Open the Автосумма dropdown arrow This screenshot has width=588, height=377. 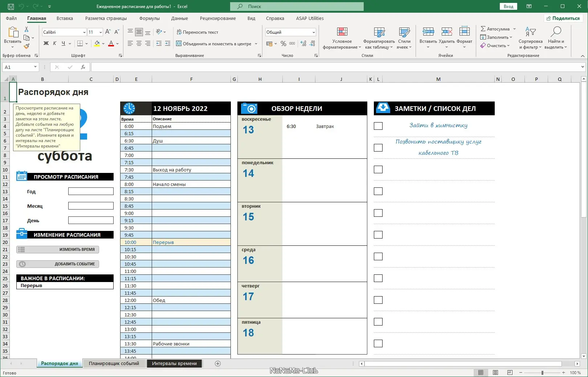pyautogui.click(x=514, y=29)
